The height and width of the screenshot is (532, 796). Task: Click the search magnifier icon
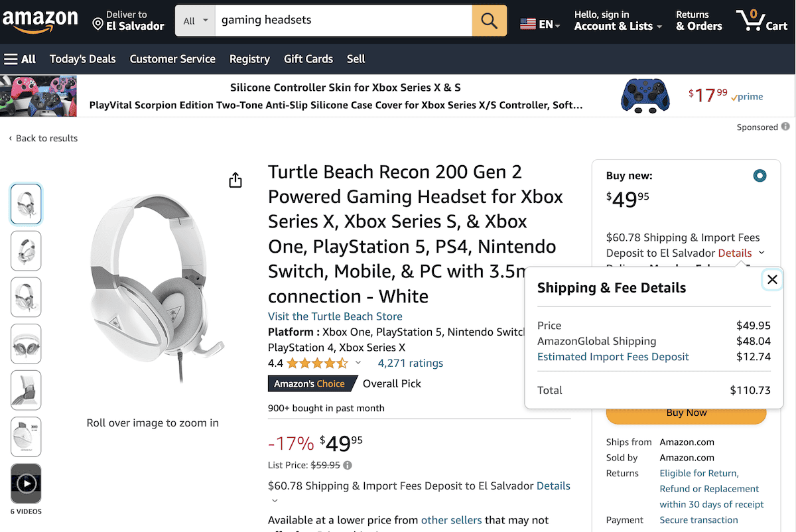tap(489, 21)
